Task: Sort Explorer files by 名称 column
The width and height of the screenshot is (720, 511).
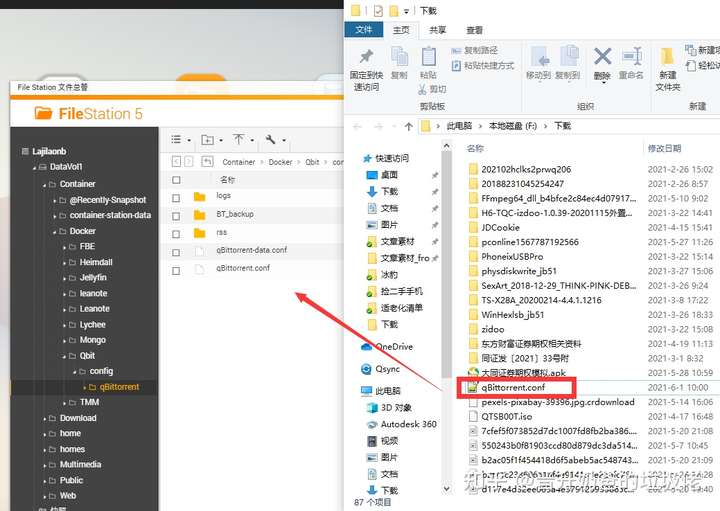Action: [475, 148]
